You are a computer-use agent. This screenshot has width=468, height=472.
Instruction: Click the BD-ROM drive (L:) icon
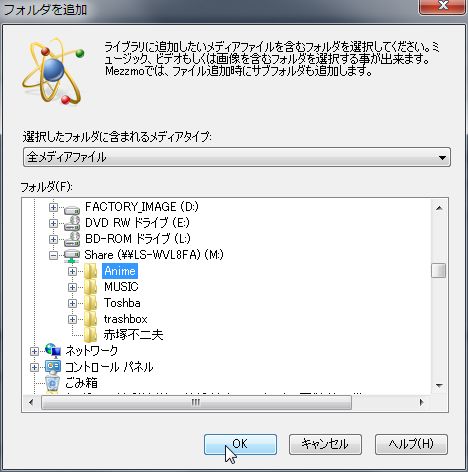click(72, 239)
